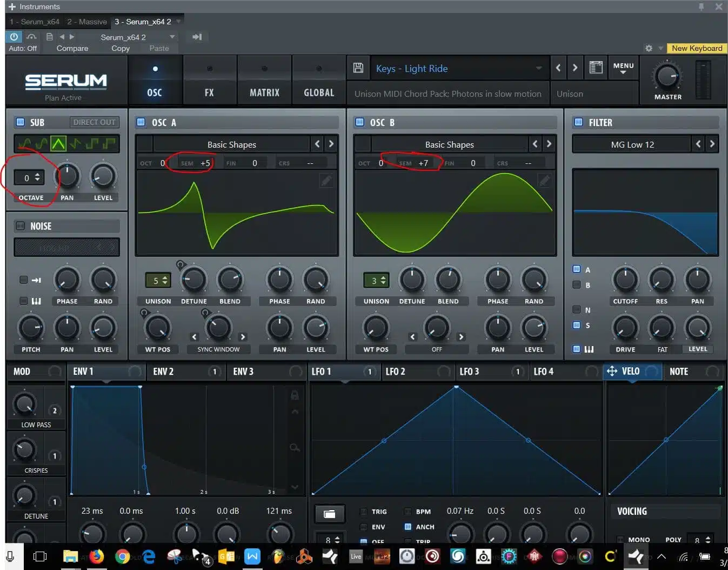
Task: Click the ENV 1 lock icon
Action: 295,395
